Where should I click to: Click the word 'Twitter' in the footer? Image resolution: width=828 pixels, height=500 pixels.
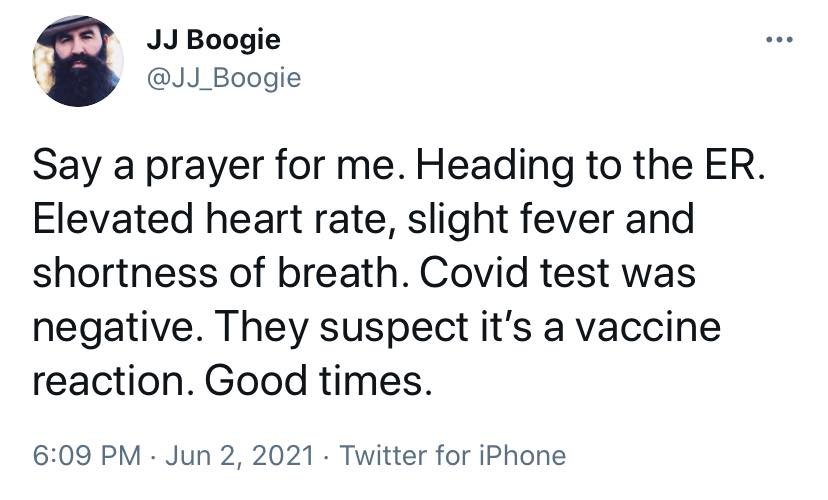pyautogui.click(x=384, y=455)
